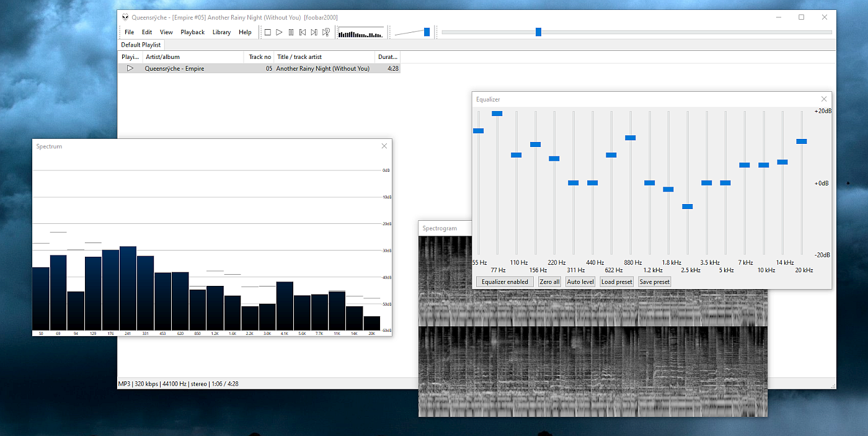This screenshot has height=436, width=868.
Task: Stop playback with the square Stop button
Action: point(268,32)
